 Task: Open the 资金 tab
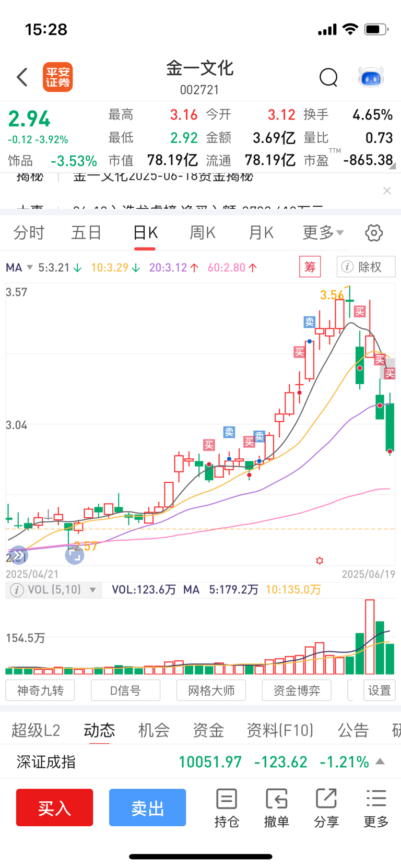(208, 730)
